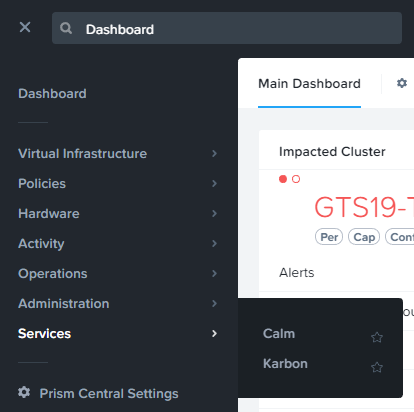Click the Prism Central Settings gear icon

tap(24, 392)
